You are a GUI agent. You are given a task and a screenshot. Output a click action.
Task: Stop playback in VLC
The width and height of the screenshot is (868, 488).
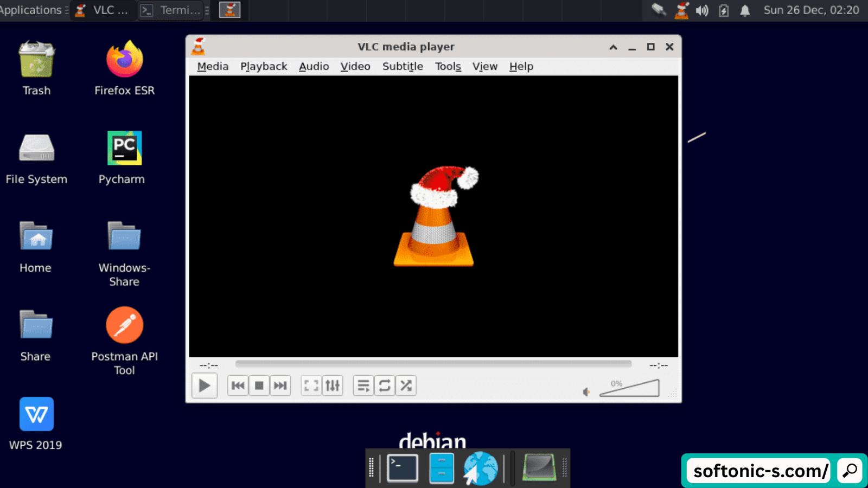tap(259, 386)
